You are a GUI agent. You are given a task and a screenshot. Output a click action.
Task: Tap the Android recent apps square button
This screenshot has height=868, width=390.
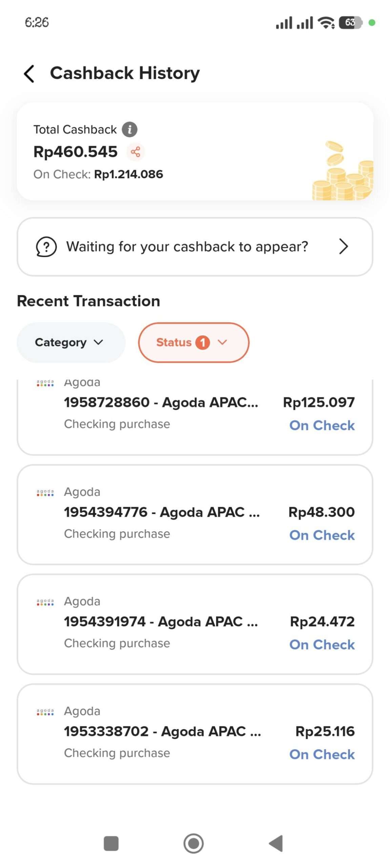pos(111,843)
